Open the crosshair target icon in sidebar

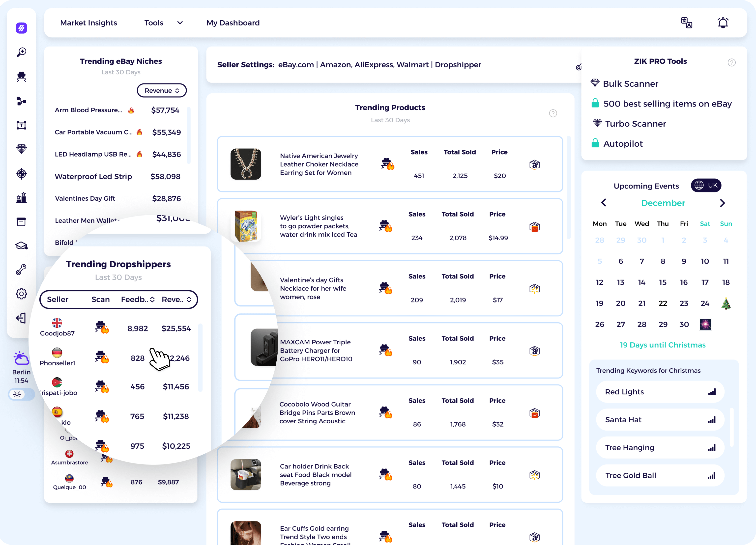pos(21,174)
